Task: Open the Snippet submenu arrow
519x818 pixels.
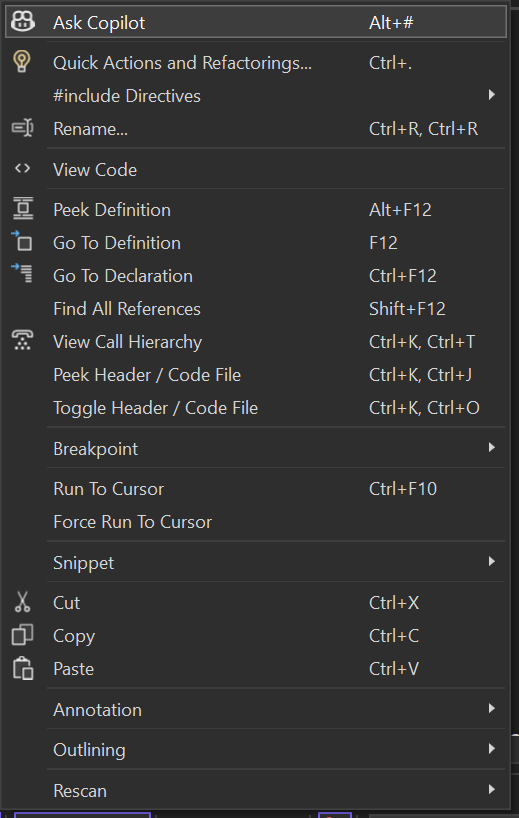Action: pos(491,562)
